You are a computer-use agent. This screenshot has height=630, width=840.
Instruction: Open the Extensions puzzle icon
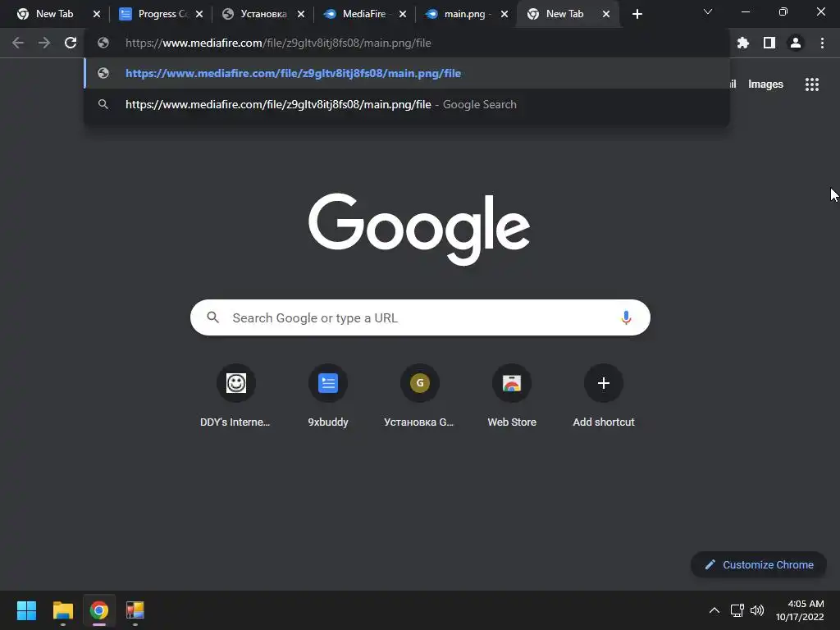tap(743, 43)
